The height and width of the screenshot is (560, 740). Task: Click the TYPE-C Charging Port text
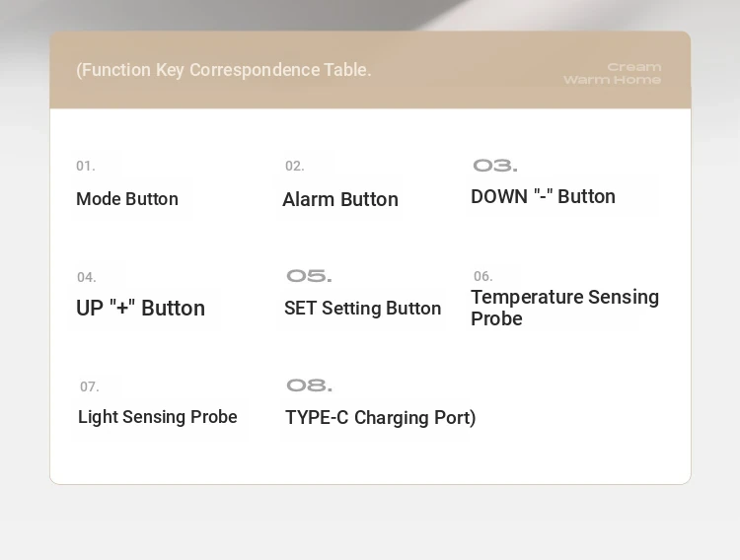[381, 418]
